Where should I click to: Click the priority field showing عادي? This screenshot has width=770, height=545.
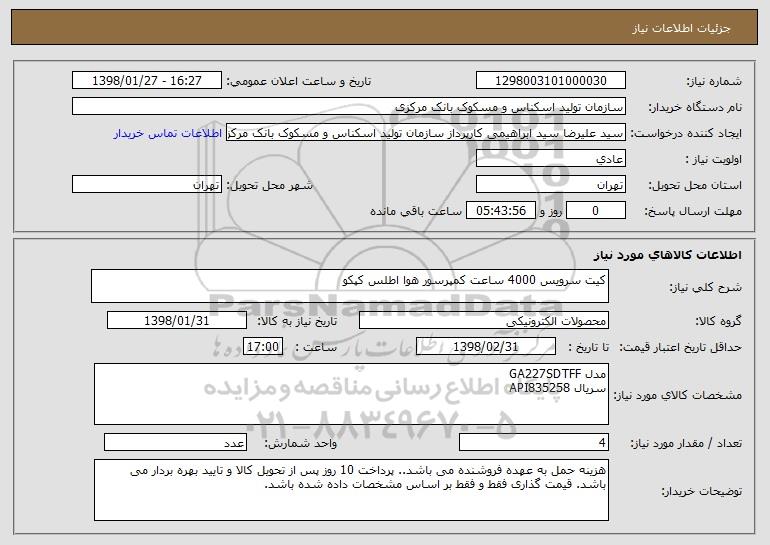tap(550, 159)
